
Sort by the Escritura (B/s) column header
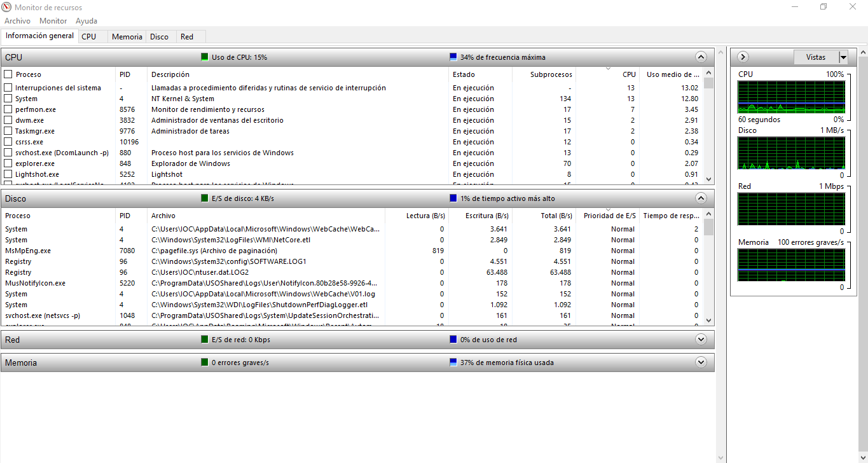pos(486,216)
